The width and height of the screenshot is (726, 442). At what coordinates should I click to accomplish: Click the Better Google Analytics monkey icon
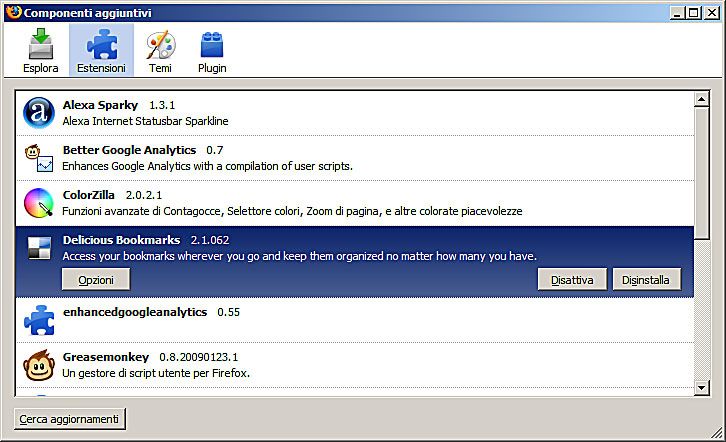(x=39, y=157)
